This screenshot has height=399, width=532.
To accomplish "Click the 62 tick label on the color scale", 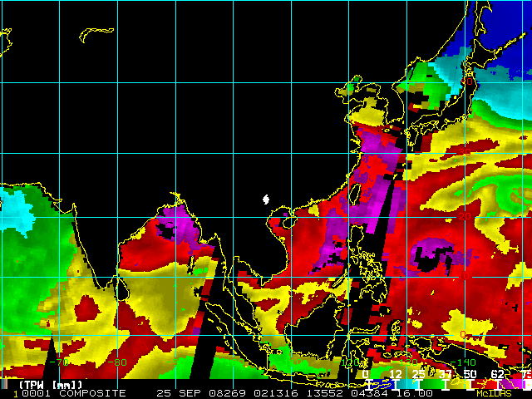I will [x=497, y=375].
